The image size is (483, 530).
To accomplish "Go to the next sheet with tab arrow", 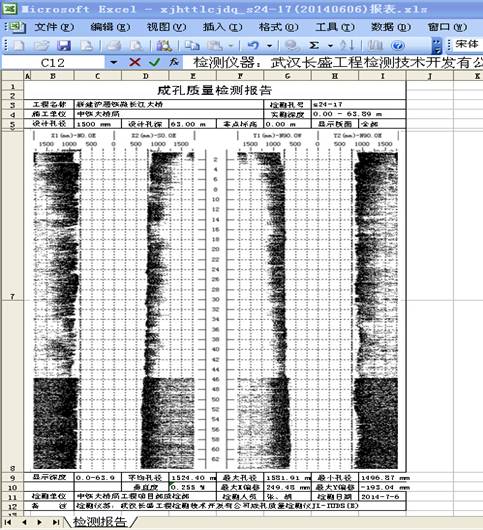I will click(40, 522).
